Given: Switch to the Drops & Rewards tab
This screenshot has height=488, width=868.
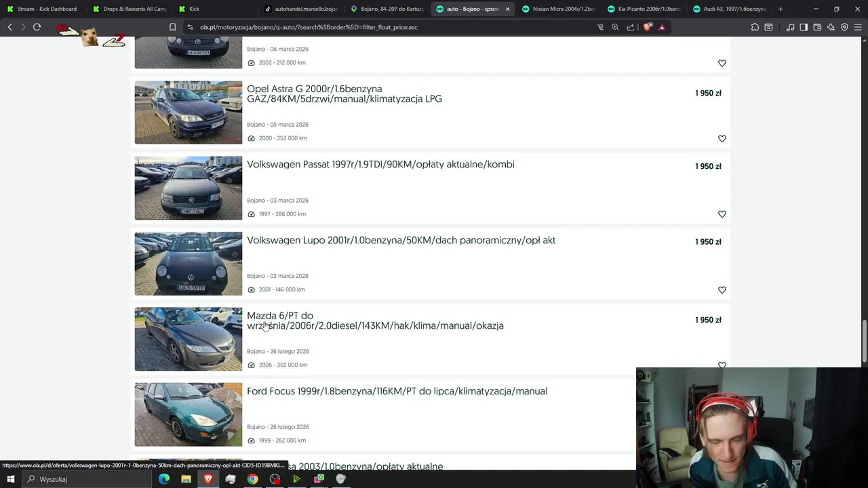Looking at the screenshot, I should 129,9.
